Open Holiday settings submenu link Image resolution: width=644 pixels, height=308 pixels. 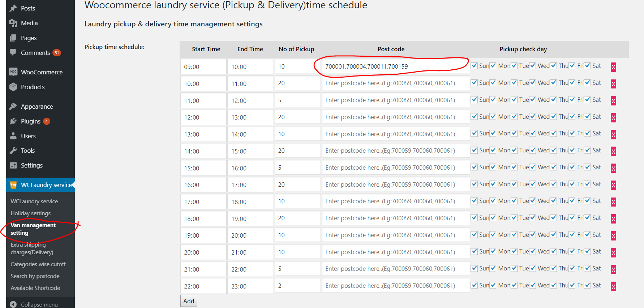pyautogui.click(x=31, y=213)
